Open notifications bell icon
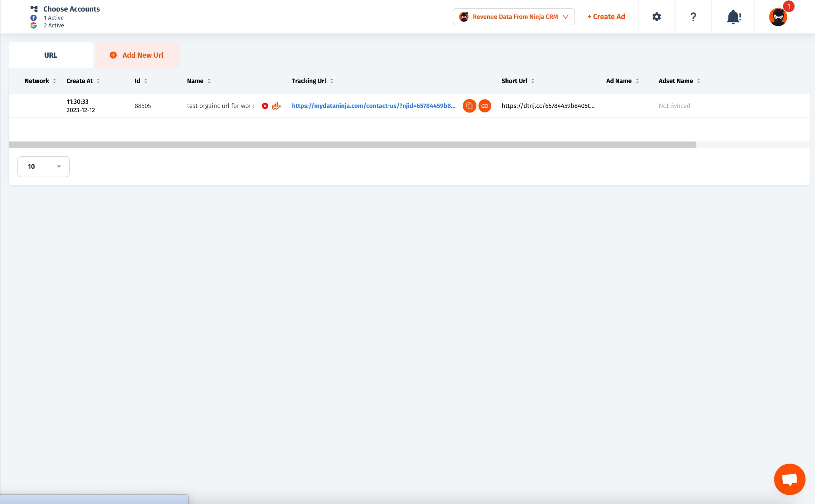815x504 pixels. [733, 17]
